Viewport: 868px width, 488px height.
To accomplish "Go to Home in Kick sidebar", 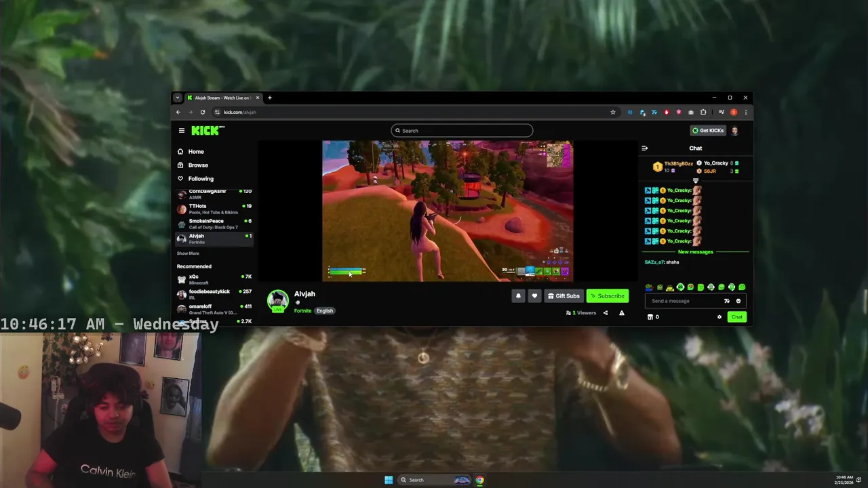I will coord(196,152).
